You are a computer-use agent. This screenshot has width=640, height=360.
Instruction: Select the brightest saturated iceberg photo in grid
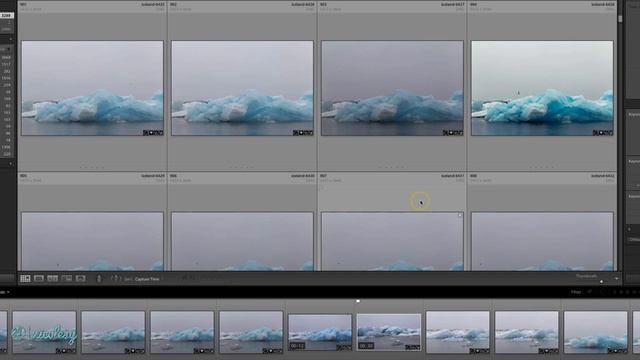click(x=542, y=88)
